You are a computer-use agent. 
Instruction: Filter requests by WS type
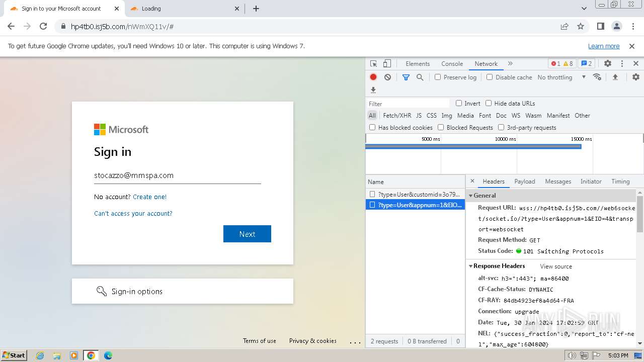coord(516,115)
